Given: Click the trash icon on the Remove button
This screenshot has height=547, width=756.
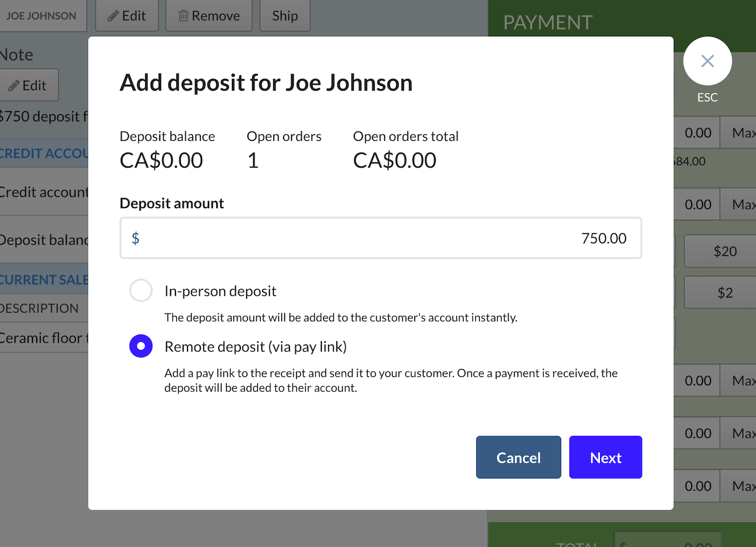Looking at the screenshot, I should tap(184, 16).
